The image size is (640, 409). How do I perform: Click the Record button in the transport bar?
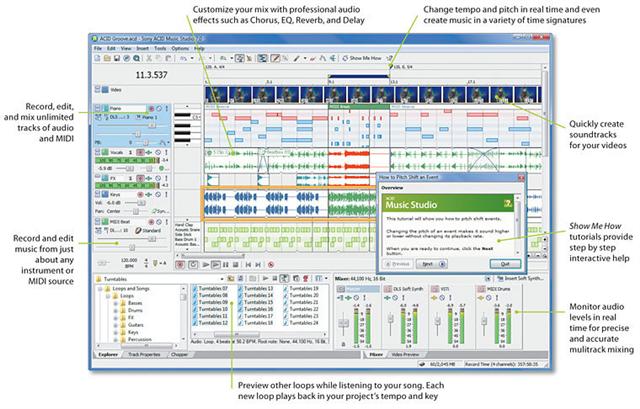pos(180,265)
